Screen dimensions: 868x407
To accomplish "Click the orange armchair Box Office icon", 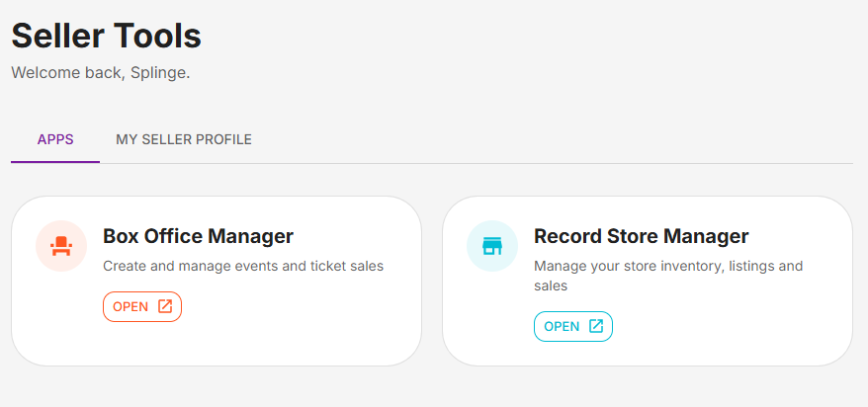I will [61, 246].
